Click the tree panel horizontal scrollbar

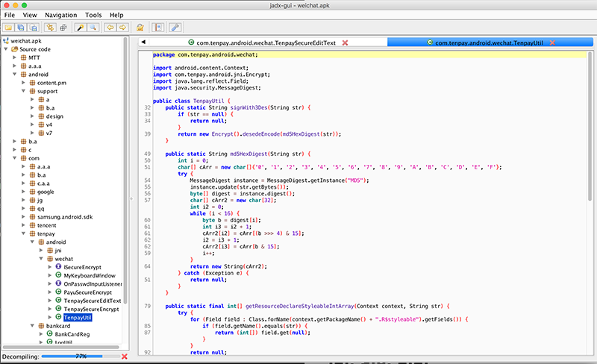(62, 347)
